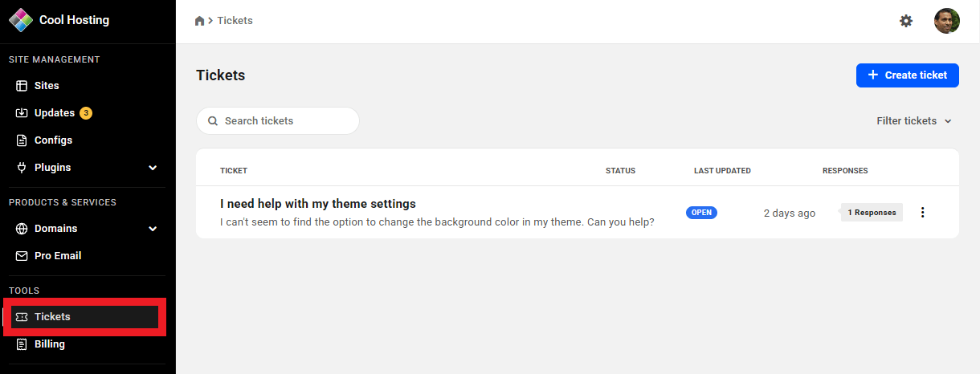The image size is (980, 374).
Task: Click the TOOLS section label
Action: 24,291
